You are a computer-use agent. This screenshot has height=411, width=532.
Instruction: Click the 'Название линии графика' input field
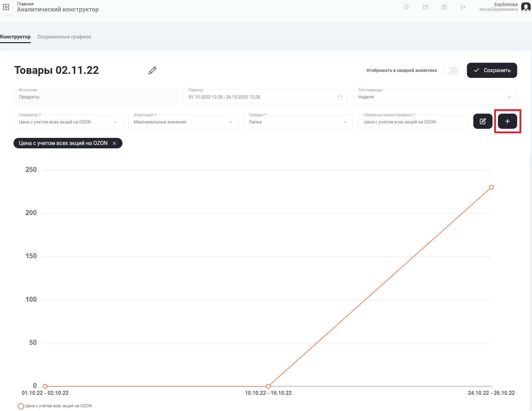click(413, 122)
